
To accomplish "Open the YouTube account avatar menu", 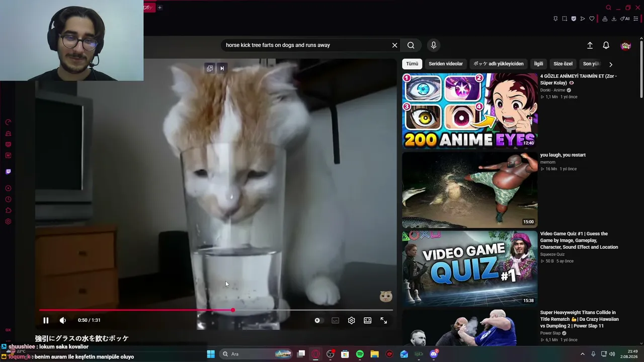I will click(x=626, y=46).
